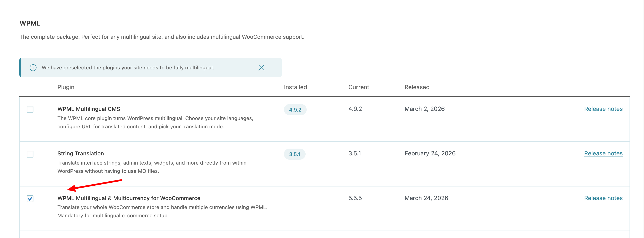Screen dimensions: 644x238
Task: Uncheck WPML Multilingual & Multicurrency for WooCommerce
Action: [x=30, y=198]
